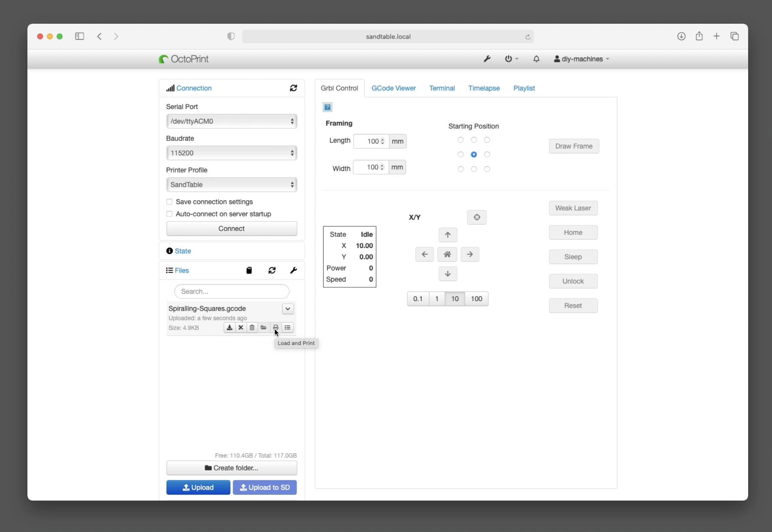772x532 pixels.
Task: Select the top-left starting position radio button
Action: point(460,140)
